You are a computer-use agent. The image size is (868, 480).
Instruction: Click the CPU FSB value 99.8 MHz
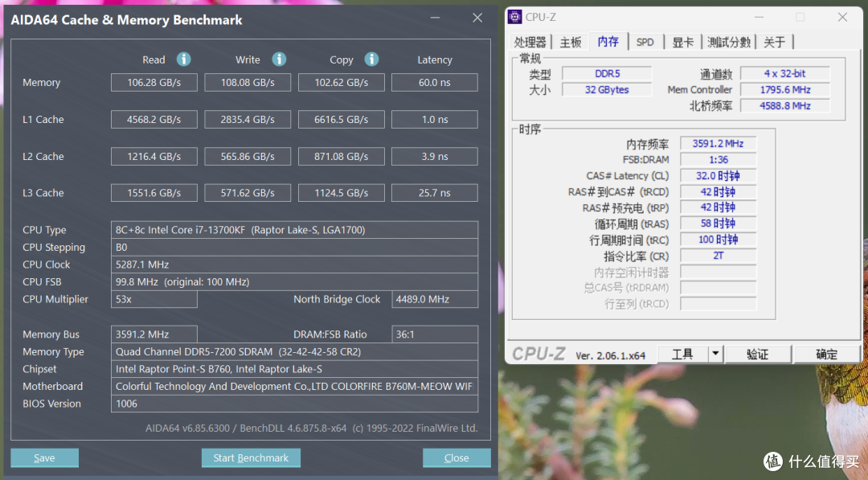tap(294, 281)
